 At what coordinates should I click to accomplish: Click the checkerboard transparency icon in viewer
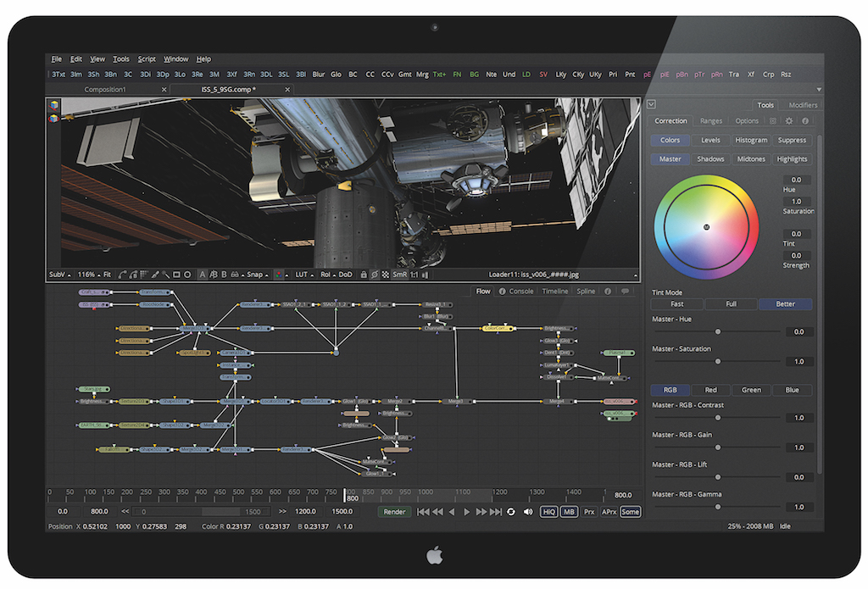386,275
